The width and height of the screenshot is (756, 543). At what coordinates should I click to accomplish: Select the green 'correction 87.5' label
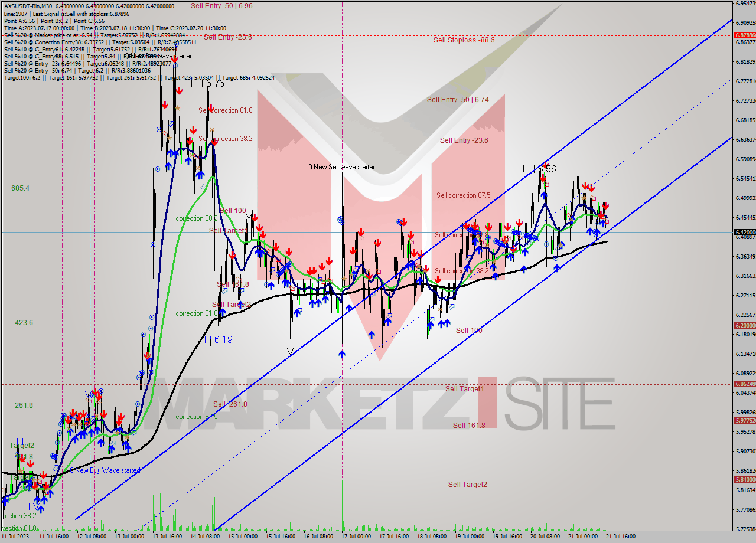click(197, 417)
